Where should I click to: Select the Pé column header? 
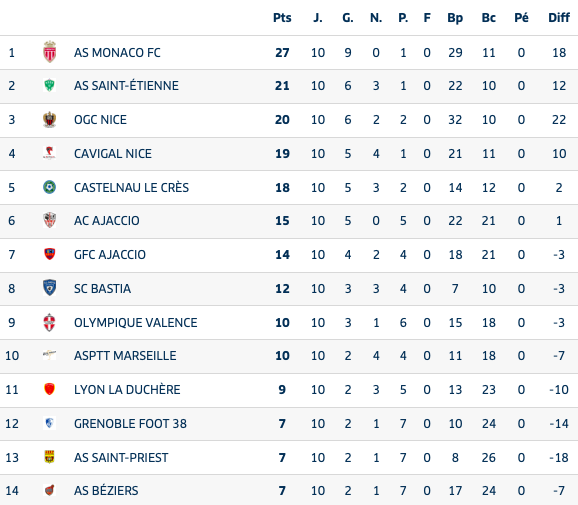coord(521,18)
